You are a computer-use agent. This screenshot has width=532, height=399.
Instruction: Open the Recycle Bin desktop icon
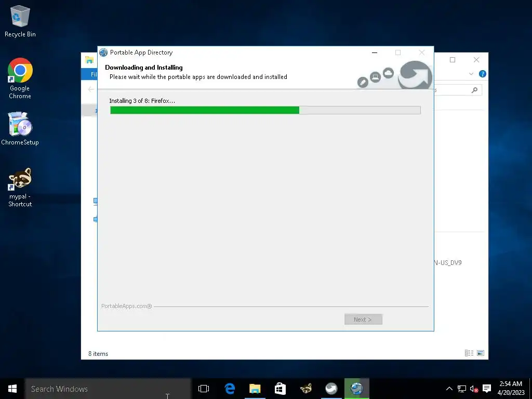pos(20,21)
